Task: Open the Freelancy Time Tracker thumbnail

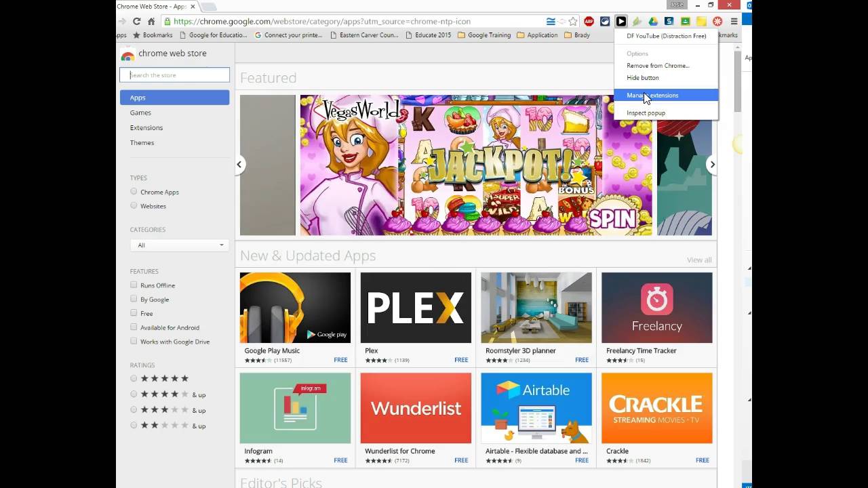Action: point(657,308)
